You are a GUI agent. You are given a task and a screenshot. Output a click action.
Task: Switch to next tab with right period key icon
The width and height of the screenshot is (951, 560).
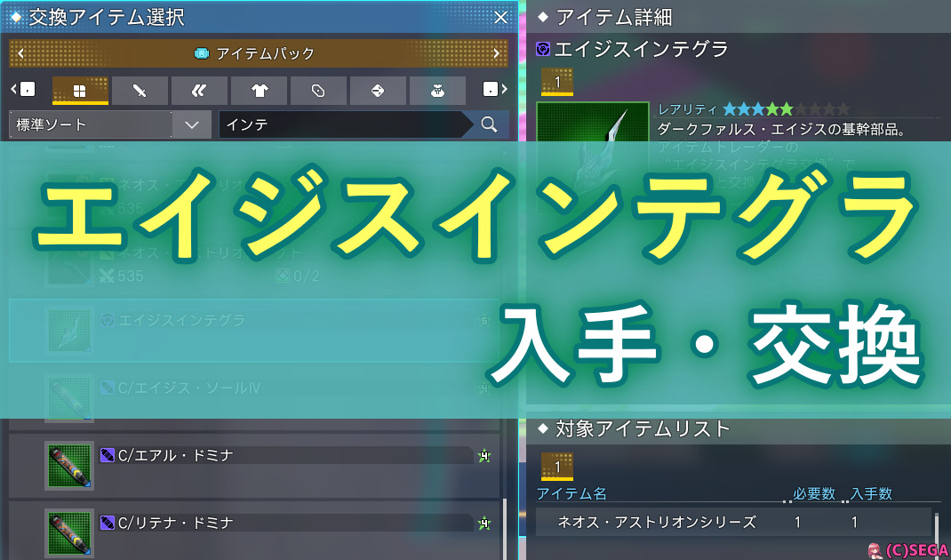495,90
